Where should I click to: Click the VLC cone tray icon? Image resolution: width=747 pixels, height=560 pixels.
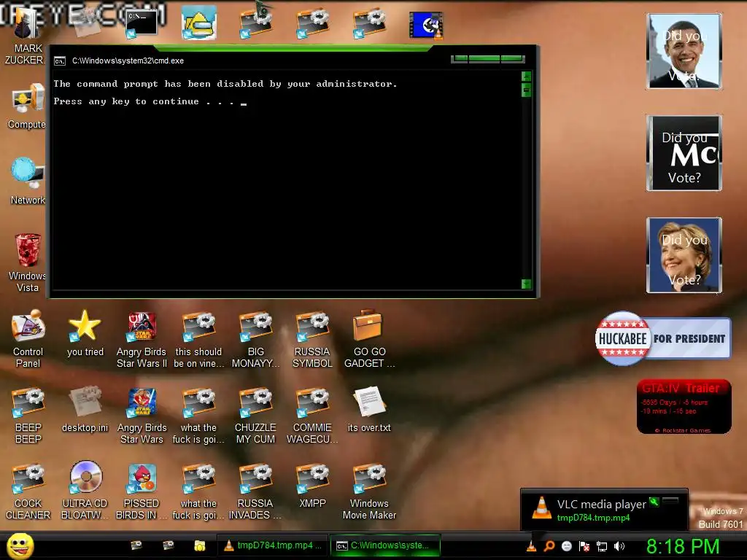tap(531, 546)
